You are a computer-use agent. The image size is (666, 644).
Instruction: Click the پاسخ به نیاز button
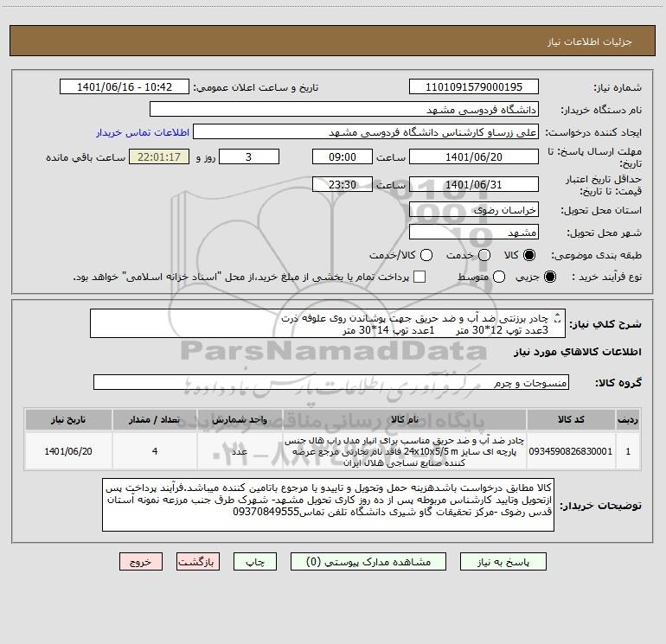503,562
